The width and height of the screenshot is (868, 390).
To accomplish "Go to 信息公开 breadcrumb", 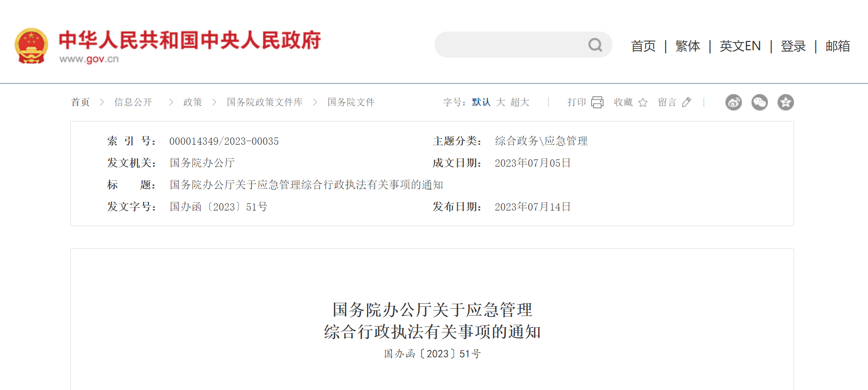I will [x=133, y=102].
